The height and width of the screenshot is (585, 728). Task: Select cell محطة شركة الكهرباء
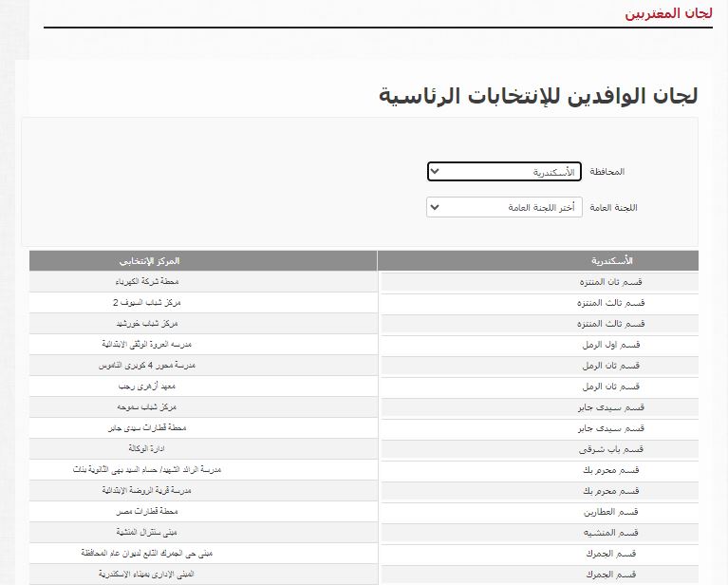pos(203,282)
